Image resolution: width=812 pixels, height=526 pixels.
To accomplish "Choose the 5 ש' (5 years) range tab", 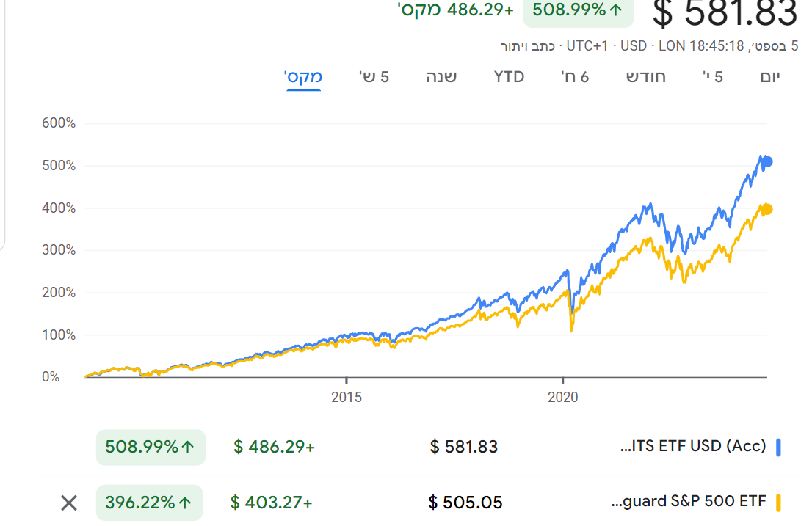I will click(x=374, y=76).
